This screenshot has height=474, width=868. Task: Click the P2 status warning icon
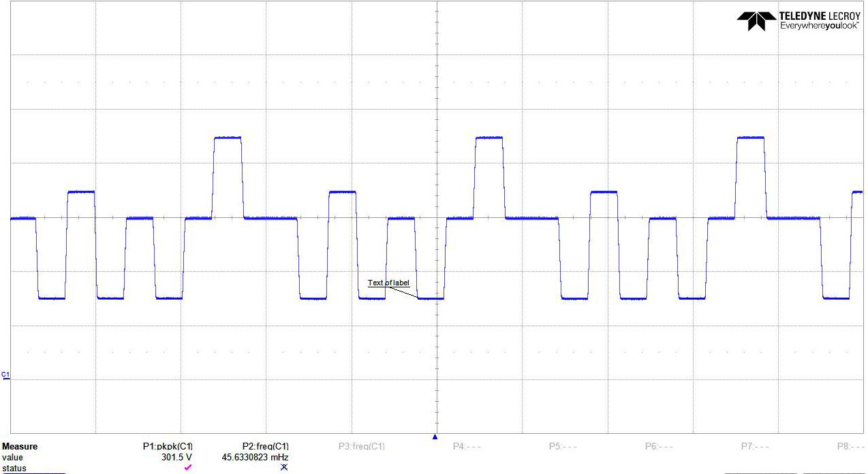(284, 467)
